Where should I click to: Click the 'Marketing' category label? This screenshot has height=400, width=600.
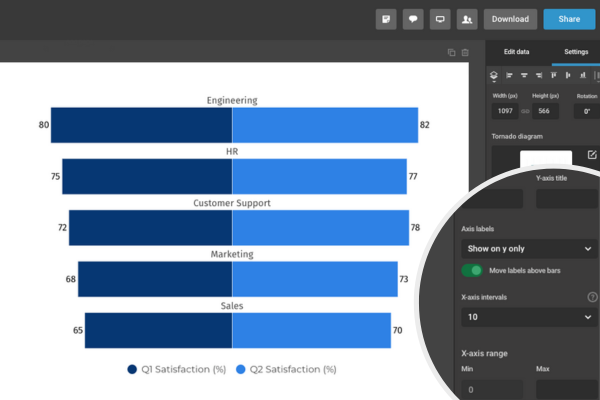(x=232, y=254)
